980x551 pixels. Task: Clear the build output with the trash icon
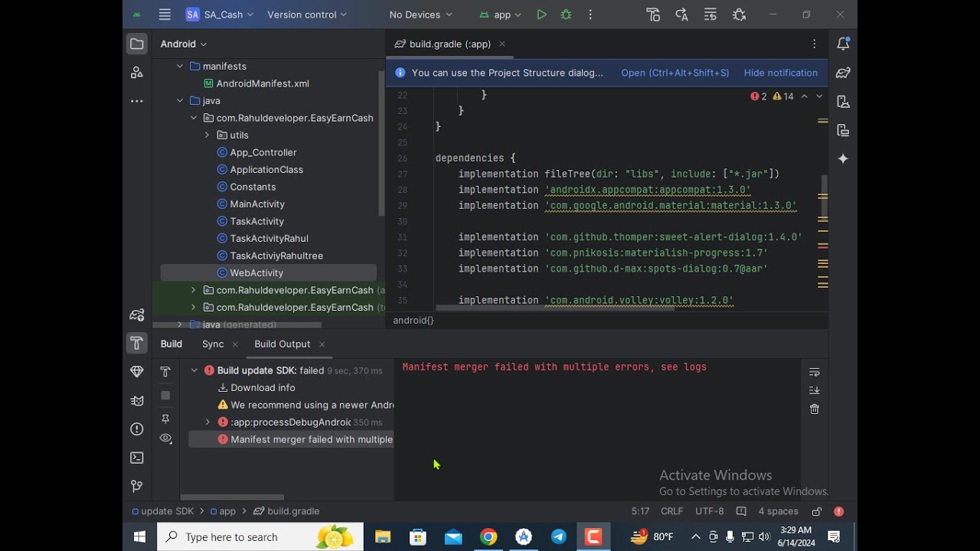coord(815,409)
